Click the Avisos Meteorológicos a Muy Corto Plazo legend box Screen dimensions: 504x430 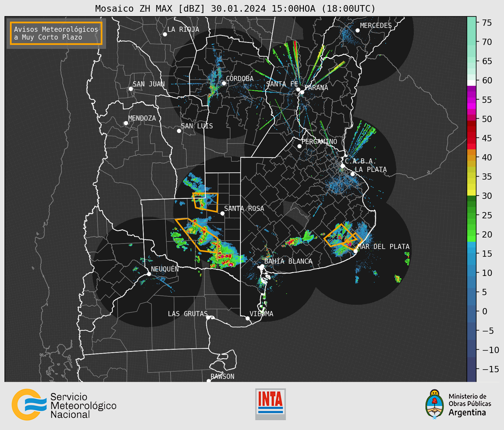[x=56, y=33]
